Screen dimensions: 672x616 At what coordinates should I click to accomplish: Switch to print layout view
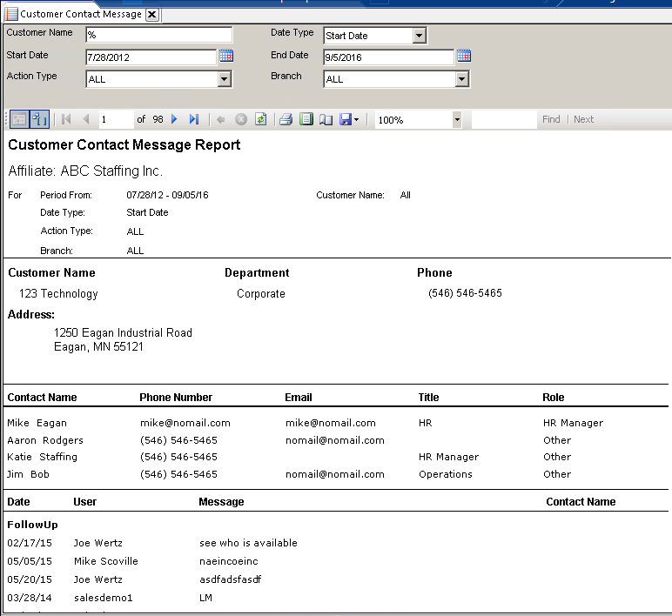[306, 119]
